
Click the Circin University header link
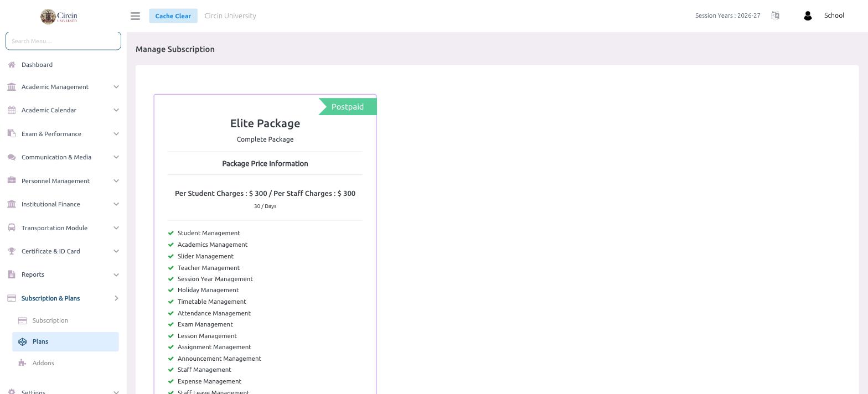(x=230, y=16)
